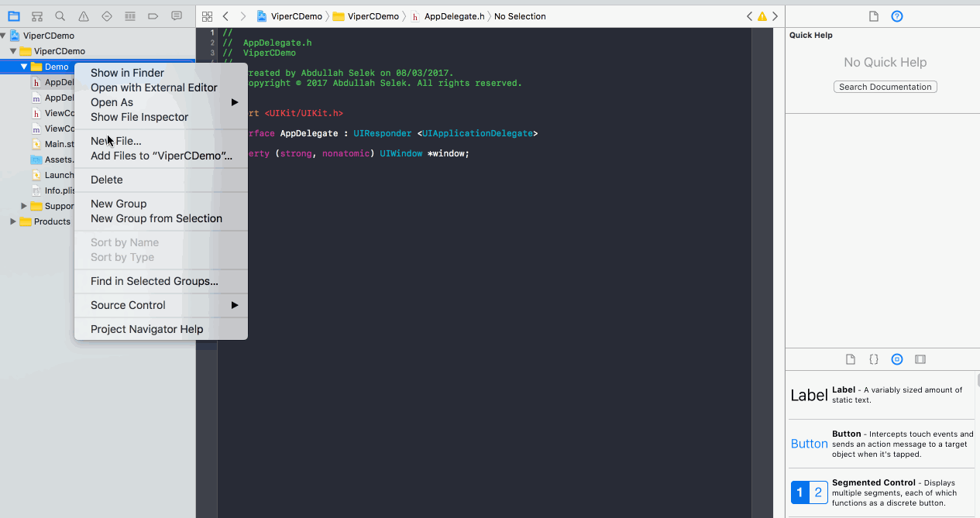Show the Issue navigator warning triangle

pyautogui.click(x=84, y=15)
